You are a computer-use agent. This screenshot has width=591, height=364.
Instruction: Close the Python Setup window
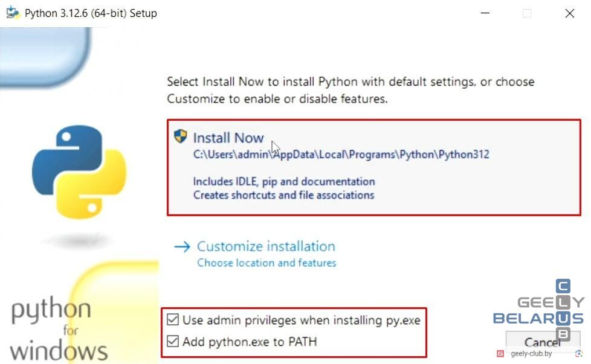point(569,13)
